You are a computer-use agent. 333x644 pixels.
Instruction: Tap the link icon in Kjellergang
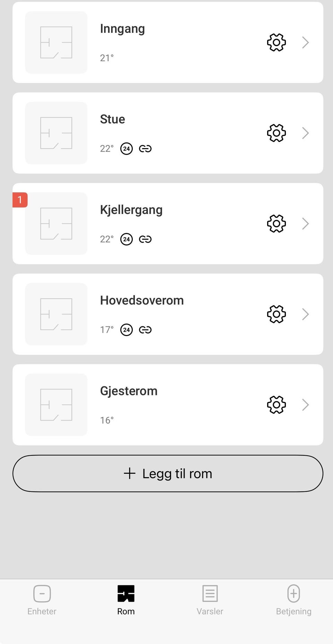coord(145,239)
